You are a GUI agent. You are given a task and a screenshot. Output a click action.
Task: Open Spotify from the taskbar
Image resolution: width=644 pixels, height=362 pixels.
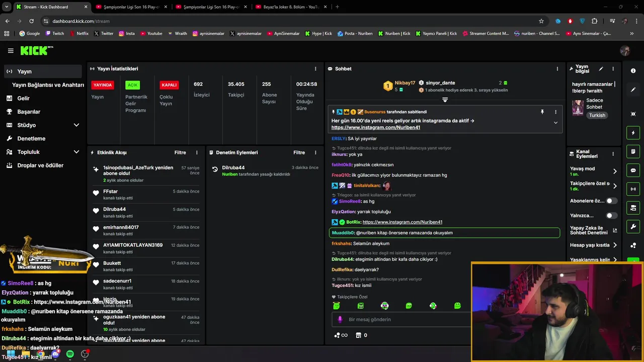click(70, 354)
